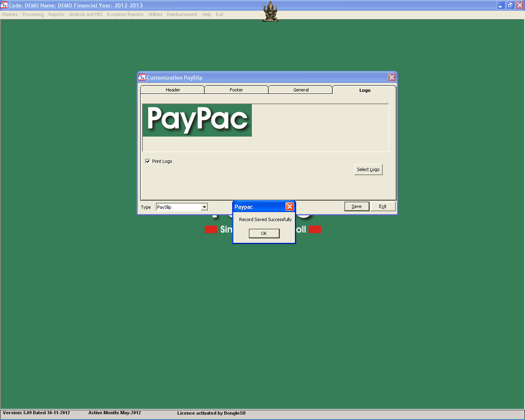Click 'Licence activated by DongleSU' status text
525x420 pixels.
[x=211, y=413]
